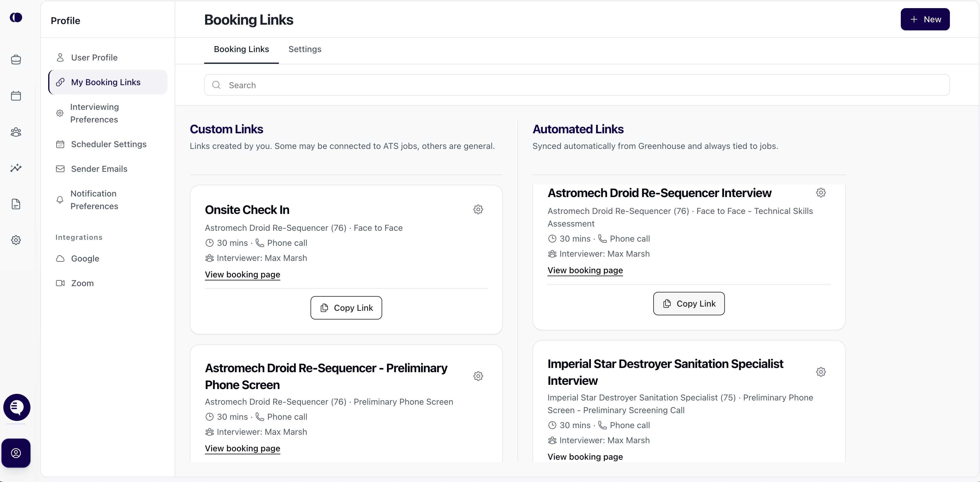The height and width of the screenshot is (482, 980).
Task: Click the Automated Links heading
Action: (578, 129)
